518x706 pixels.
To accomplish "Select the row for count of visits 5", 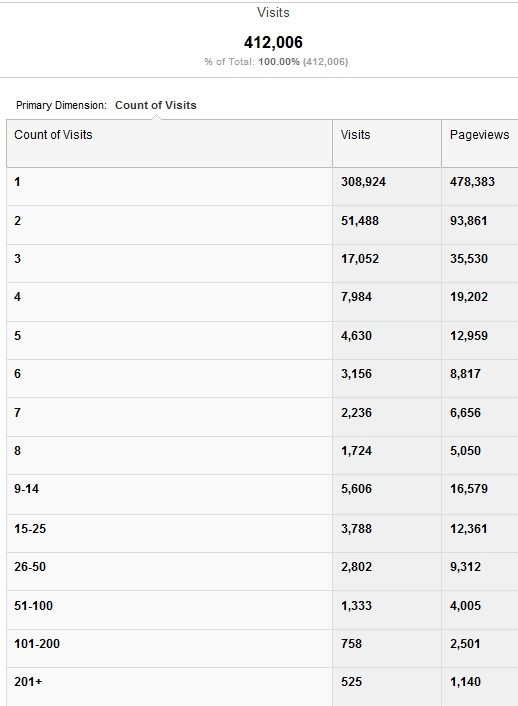I will pos(262,340).
